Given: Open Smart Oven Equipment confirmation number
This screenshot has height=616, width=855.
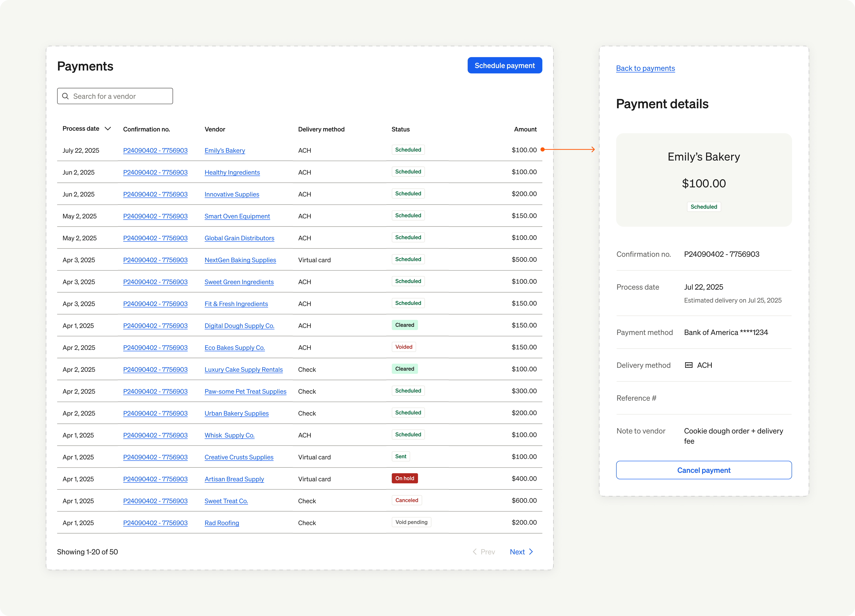Looking at the screenshot, I should pos(155,216).
